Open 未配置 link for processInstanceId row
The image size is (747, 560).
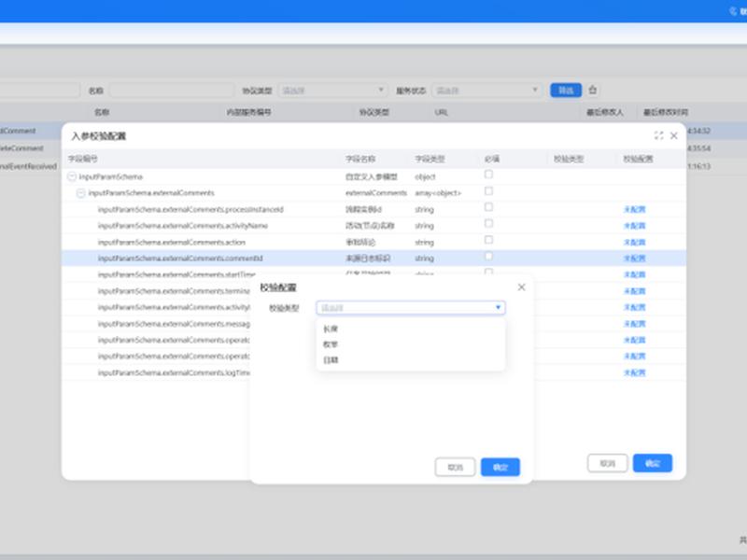[x=635, y=209]
